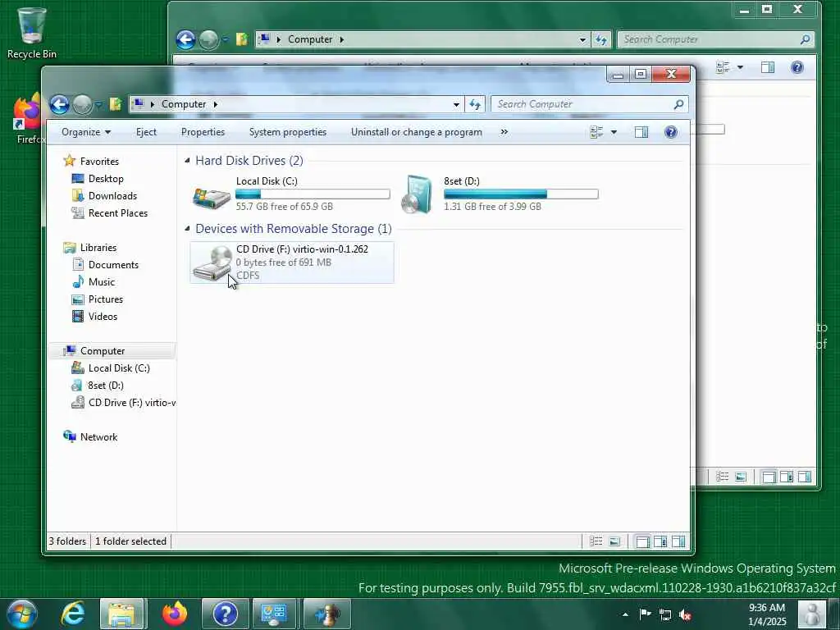The image size is (840, 630).
Task: Change your view icon in front window toolbar
Action: coord(596,132)
